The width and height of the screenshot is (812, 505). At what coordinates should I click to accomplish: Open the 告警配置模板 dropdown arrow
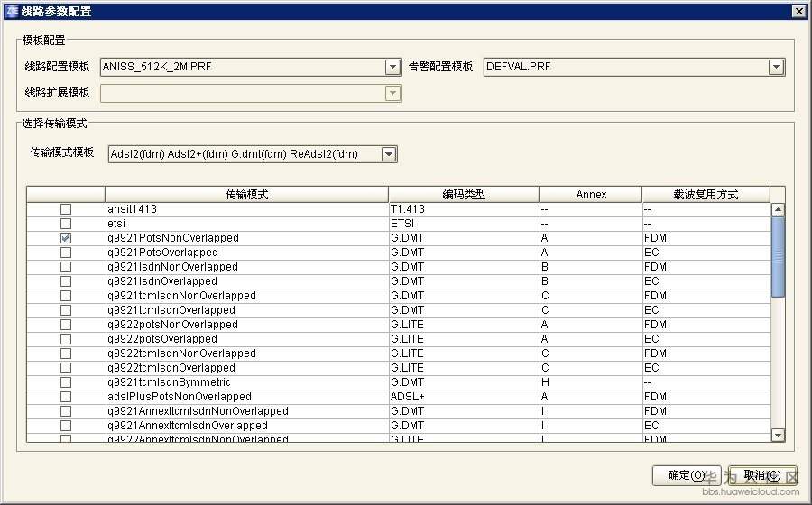coord(776,67)
